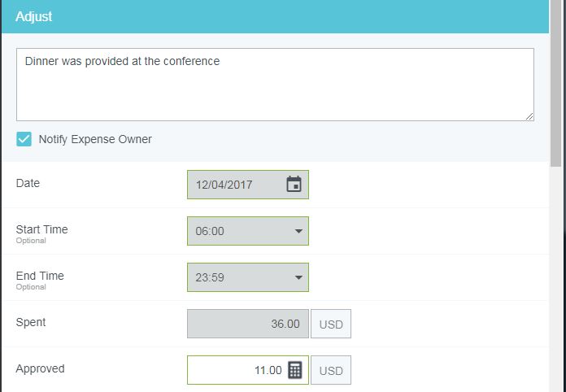The image size is (566, 392).
Task: Click the resize handle of the comment box
Action: click(529, 116)
